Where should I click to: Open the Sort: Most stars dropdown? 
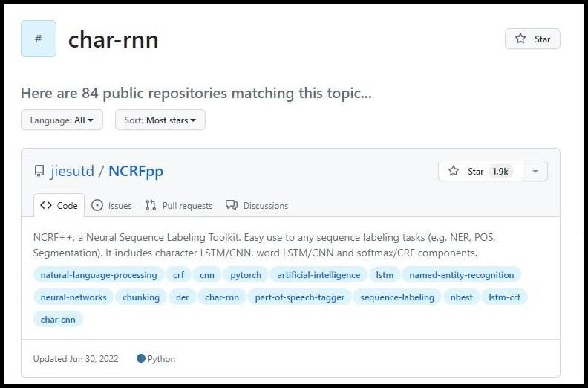(x=160, y=120)
